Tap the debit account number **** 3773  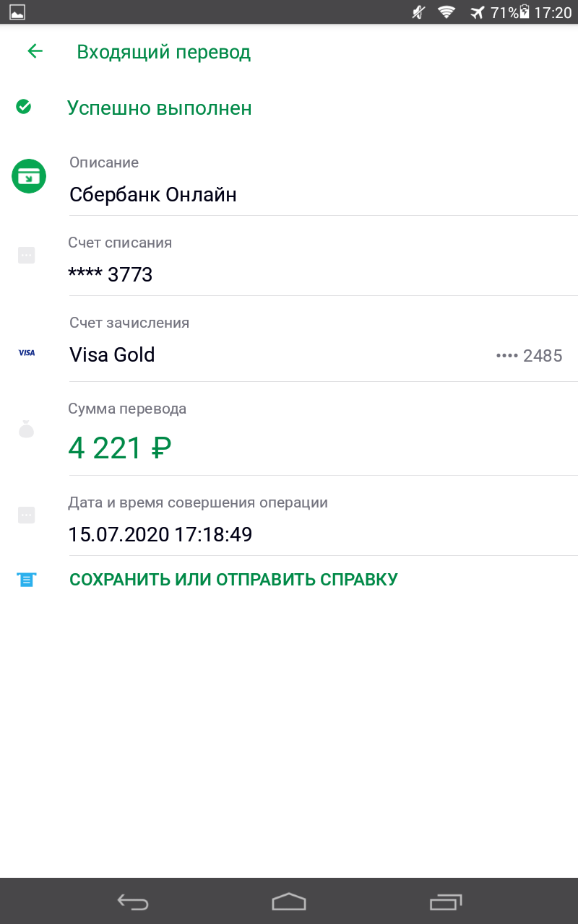(110, 274)
